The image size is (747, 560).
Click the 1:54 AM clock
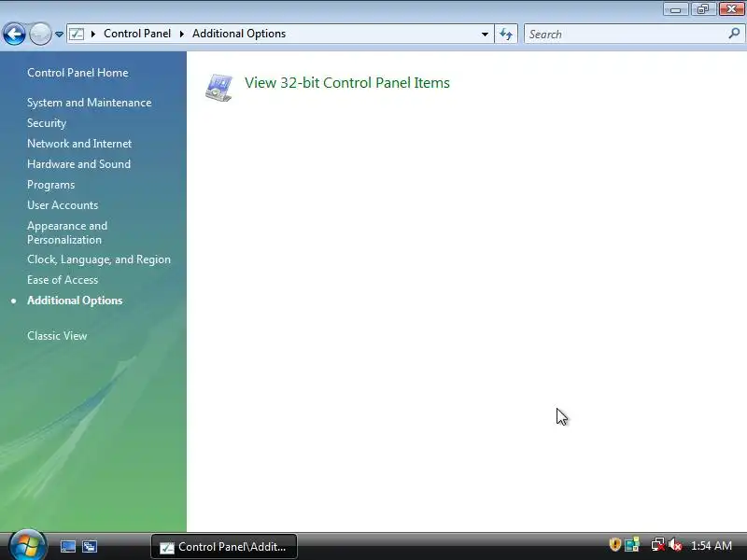pyautogui.click(x=712, y=546)
